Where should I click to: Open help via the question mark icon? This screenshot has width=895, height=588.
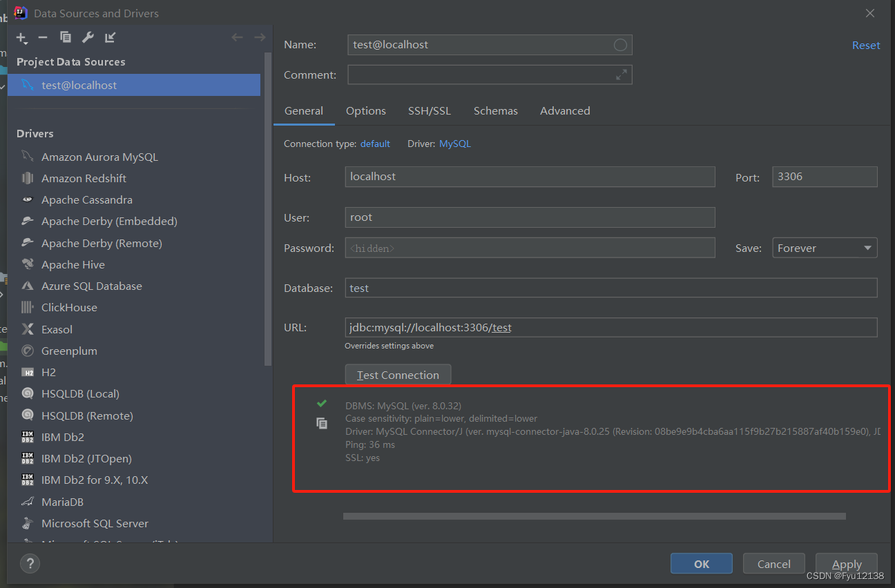[30, 563]
